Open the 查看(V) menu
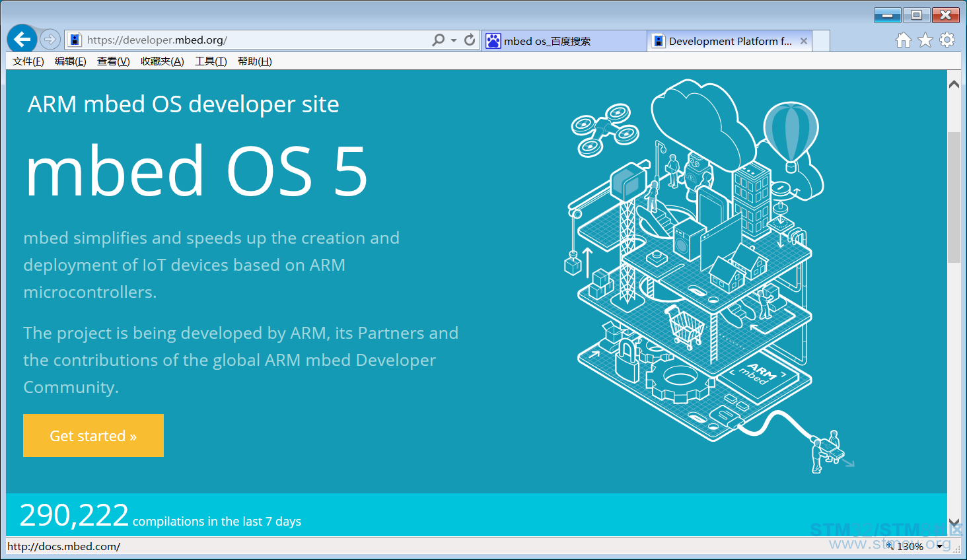967x560 pixels. pos(114,61)
